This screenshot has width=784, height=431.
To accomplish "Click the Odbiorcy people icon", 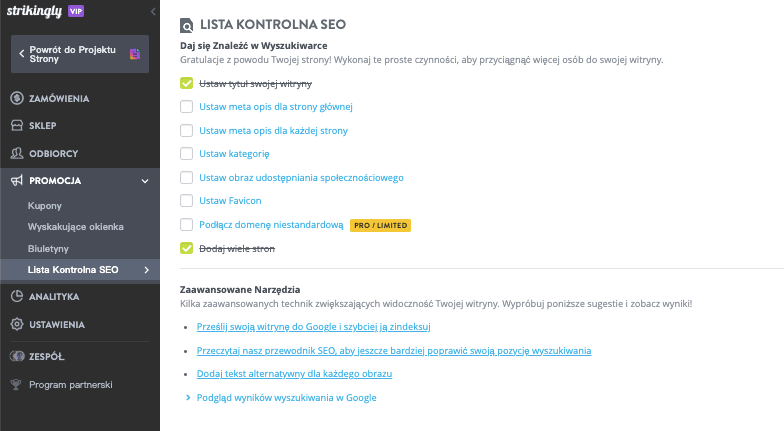I will click(x=17, y=153).
